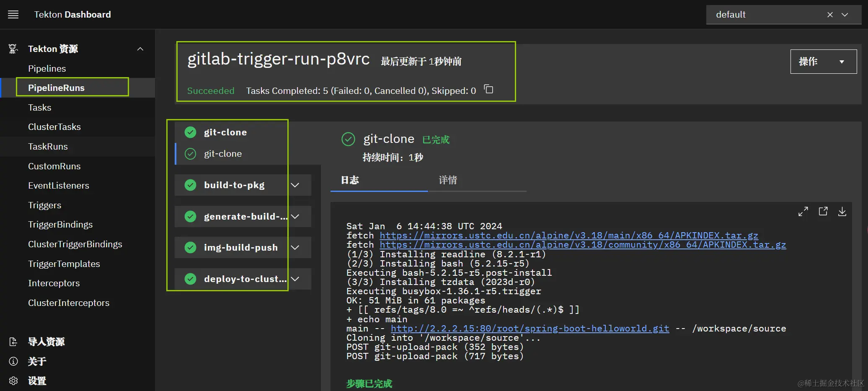Expand the generate-build task steps

tap(295, 216)
